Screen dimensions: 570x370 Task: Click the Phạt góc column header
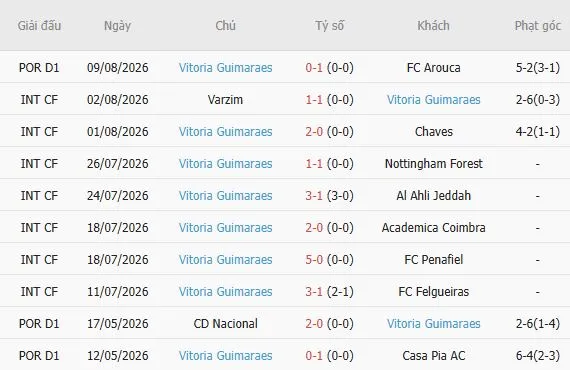click(x=538, y=26)
